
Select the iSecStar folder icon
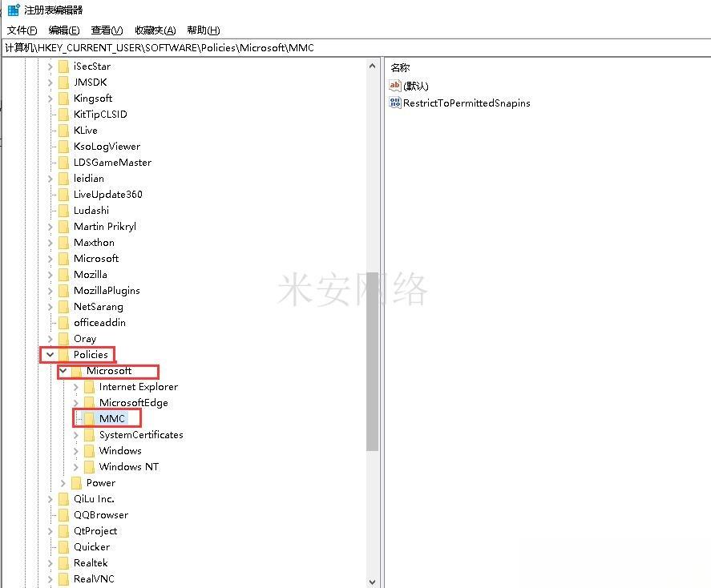pyautogui.click(x=64, y=66)
